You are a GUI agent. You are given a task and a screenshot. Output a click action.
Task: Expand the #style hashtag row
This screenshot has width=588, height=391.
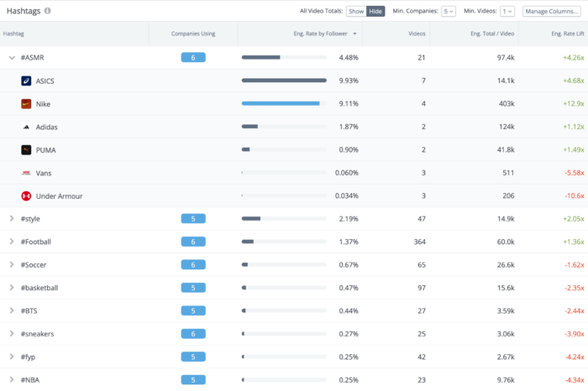click(x=12, y=219)
